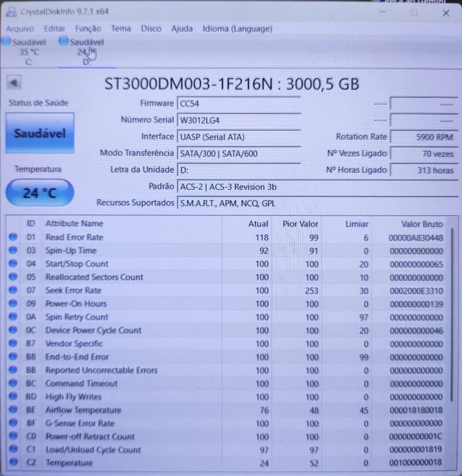Open the Idioma (Language) menu
The image size is (462, 476).
click(x=237, y=29)
